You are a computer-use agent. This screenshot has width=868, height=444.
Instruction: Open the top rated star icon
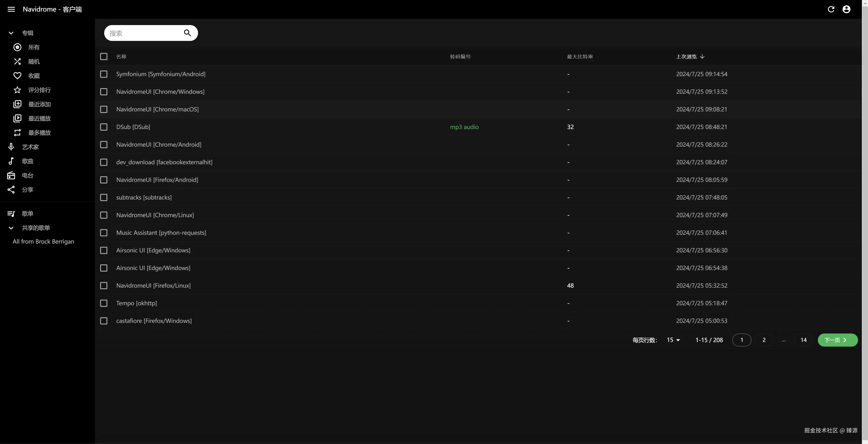(17, 90)
